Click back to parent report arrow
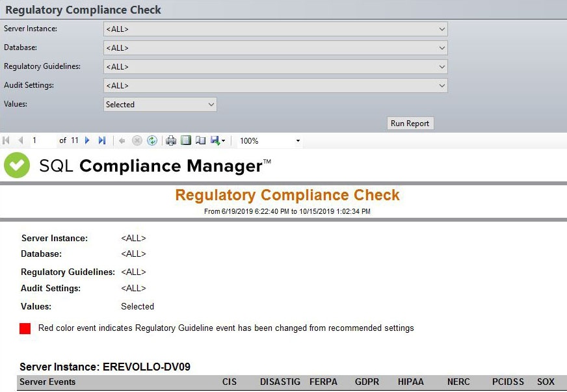This screenshot has height=392, width=567. pos(122,140)
